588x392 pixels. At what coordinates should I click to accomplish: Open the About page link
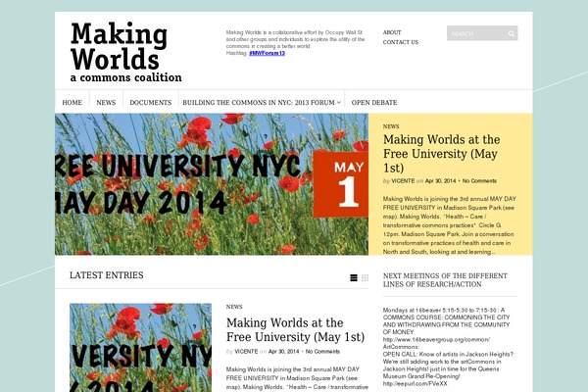tap(392, 32)
